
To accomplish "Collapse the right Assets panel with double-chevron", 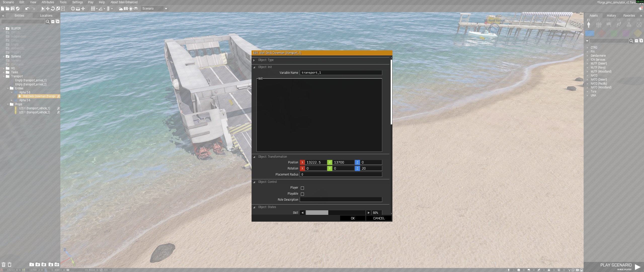I will point(641,16).
